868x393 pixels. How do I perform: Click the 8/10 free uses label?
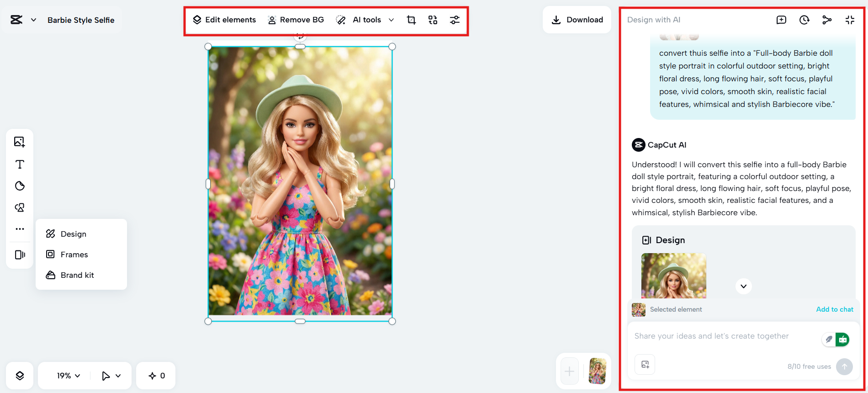(x=809, y=366)
